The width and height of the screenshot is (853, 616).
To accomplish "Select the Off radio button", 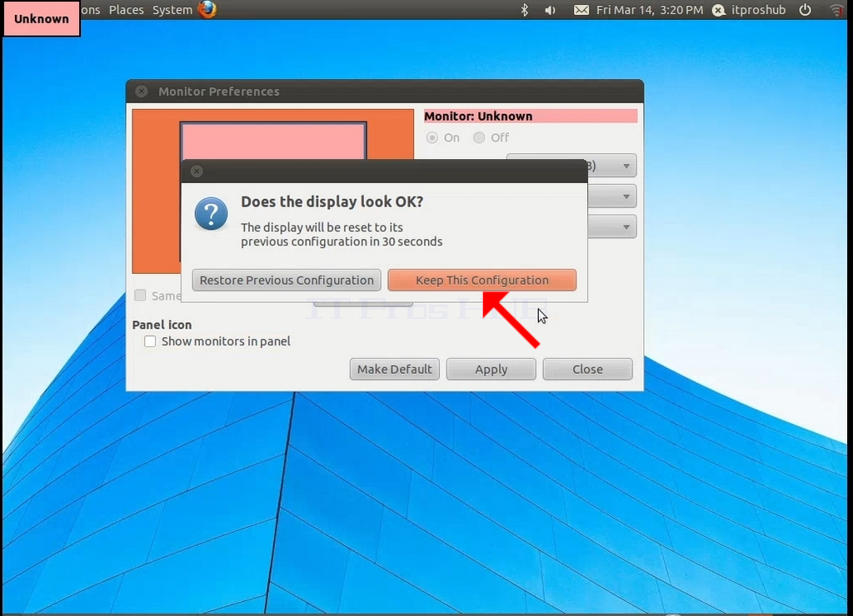I will click(479, 137).
